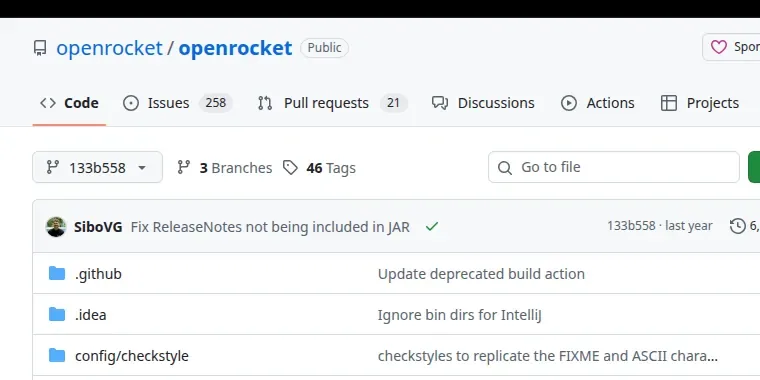Click the 21 pull requests counter
Screen dimensions: 760x380
(394, 103)
